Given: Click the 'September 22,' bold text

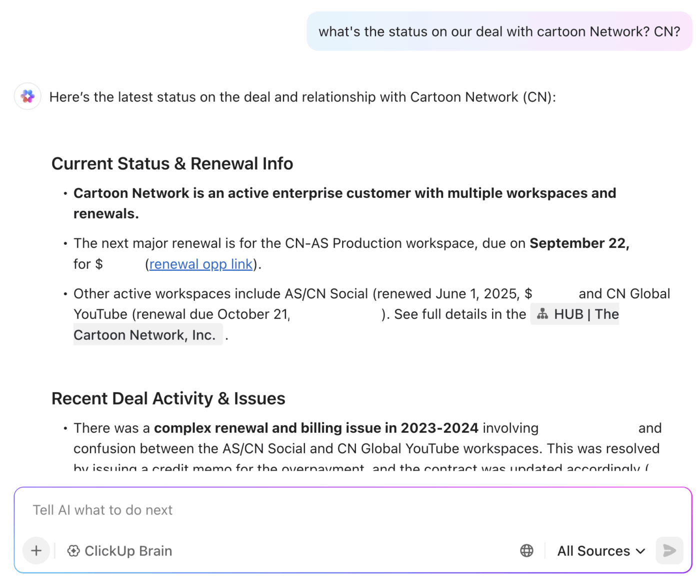Looking at the screenshot, I should pyautogui.click(x=579, y=243).
